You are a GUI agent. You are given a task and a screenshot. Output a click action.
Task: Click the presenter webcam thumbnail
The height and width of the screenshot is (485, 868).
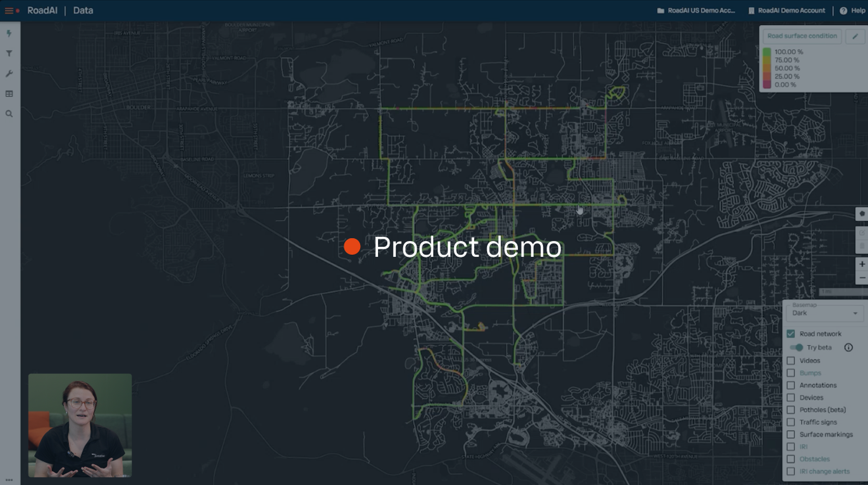tap(80, 425)
